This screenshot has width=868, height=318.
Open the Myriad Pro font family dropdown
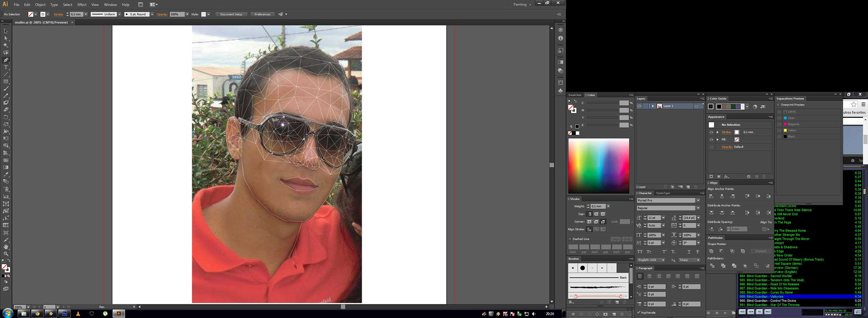point(698,201)
